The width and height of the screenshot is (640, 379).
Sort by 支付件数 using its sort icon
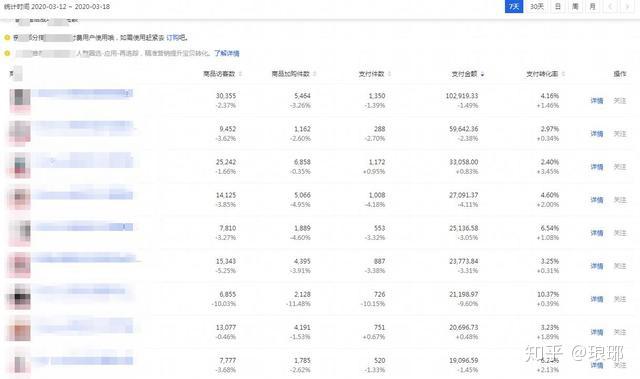pos(389,74)
